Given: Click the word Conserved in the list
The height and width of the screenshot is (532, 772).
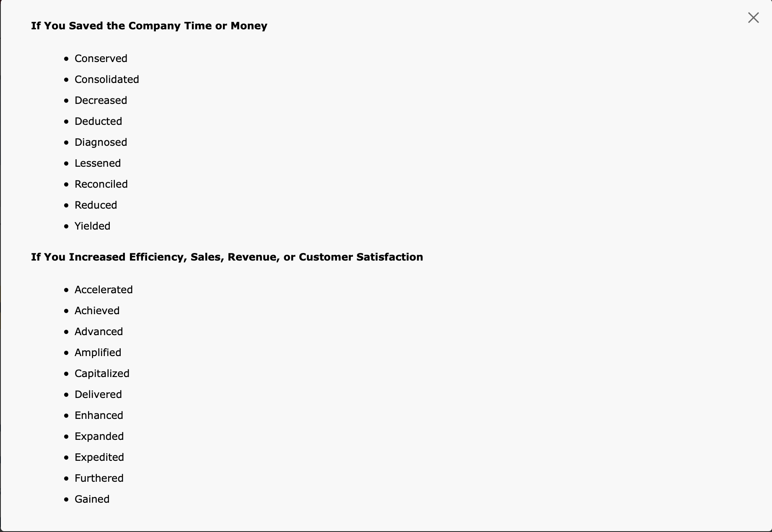Looking at the screenshot, I should tap(101, 59).
